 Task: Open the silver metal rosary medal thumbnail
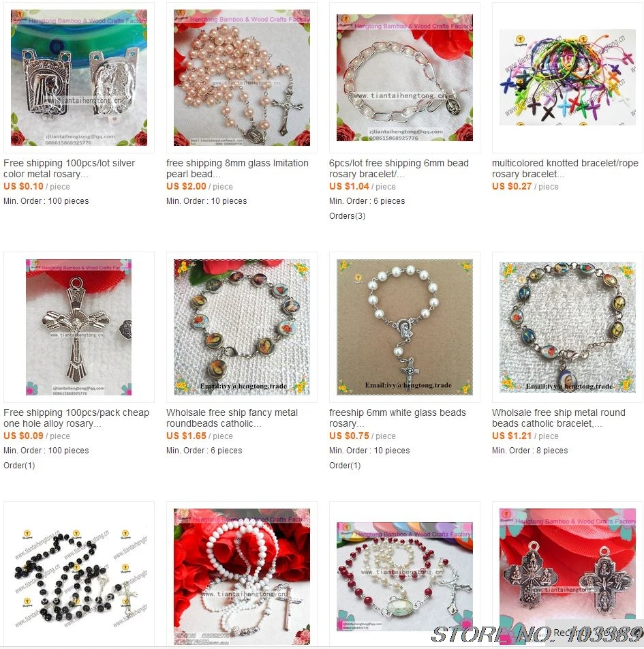[78, 78]
